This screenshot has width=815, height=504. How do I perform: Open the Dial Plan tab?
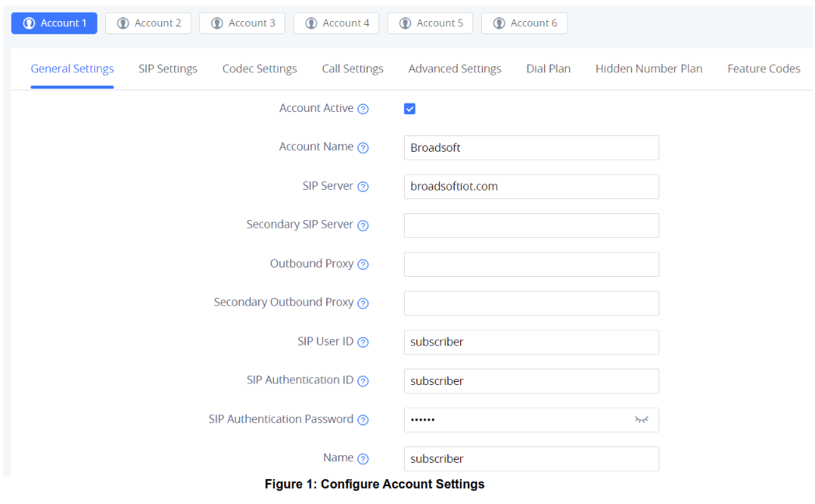pos(548,68)
